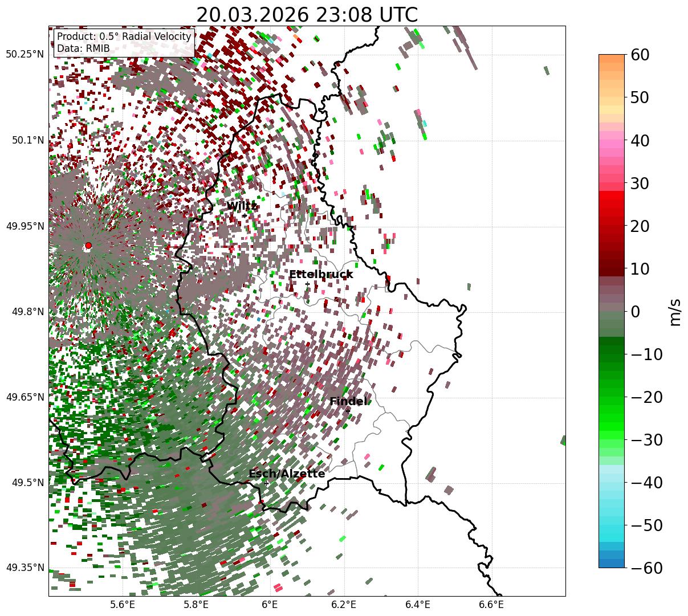Click the colorbar −60 tick label

point(646,568)
